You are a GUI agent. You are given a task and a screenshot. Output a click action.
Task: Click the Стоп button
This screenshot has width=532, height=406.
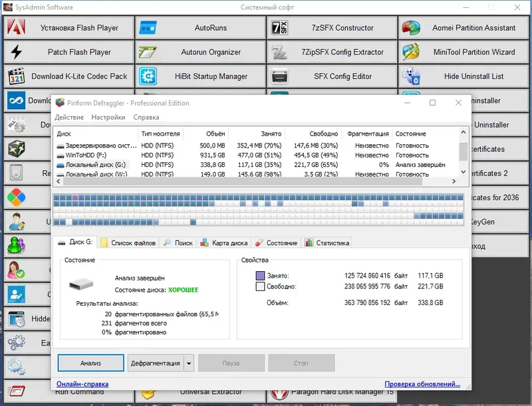301,363
